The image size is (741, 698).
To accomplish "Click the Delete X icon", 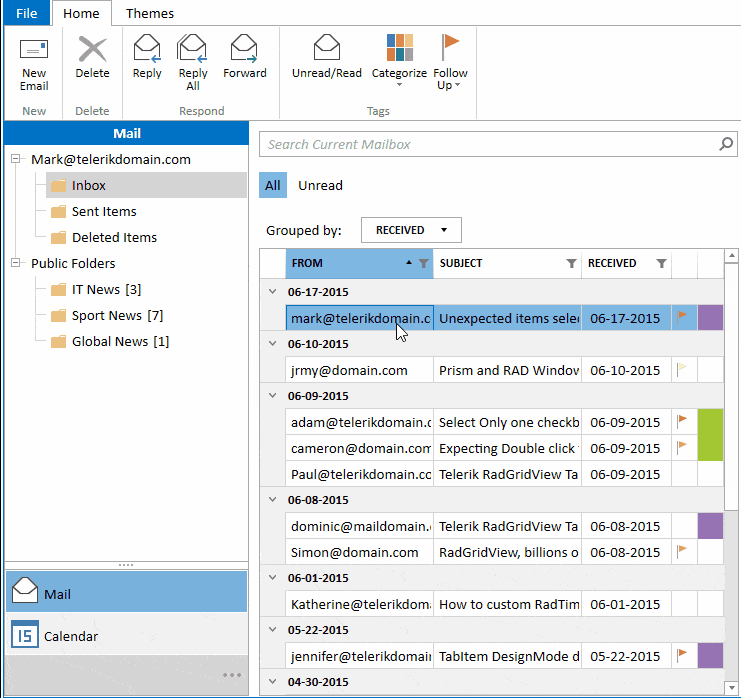I will coord(92,49).
